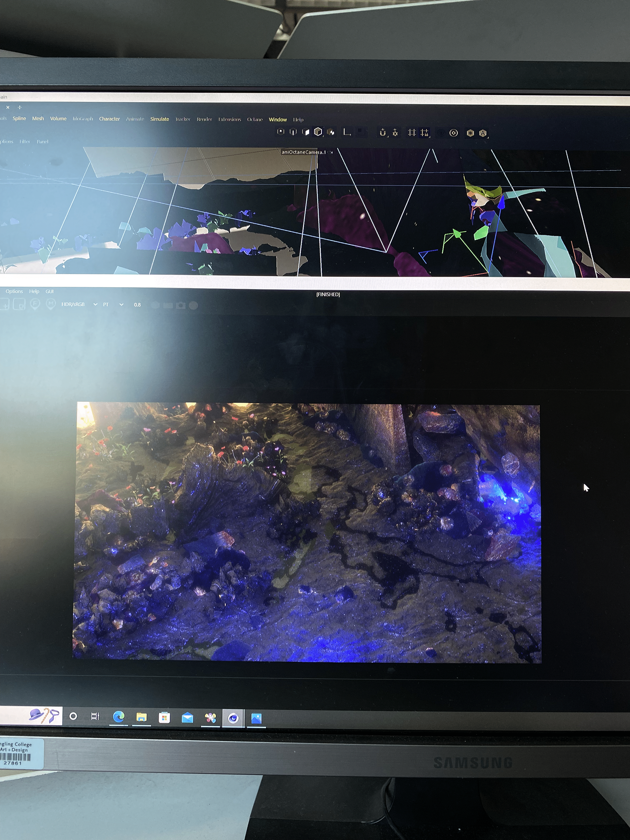Screen dimensions: 630x840
Task: Open File Explorer from the taskbar
Action: [141, 717]
